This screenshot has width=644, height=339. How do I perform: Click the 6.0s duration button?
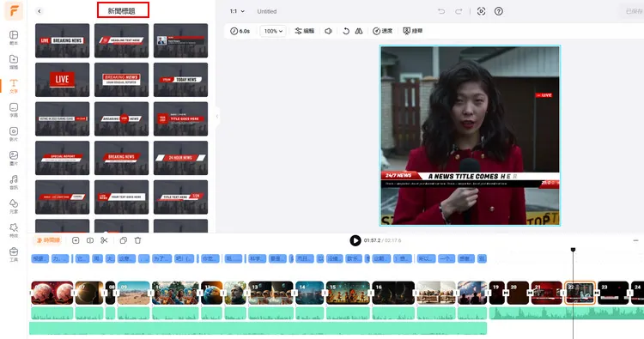(240, 31)
